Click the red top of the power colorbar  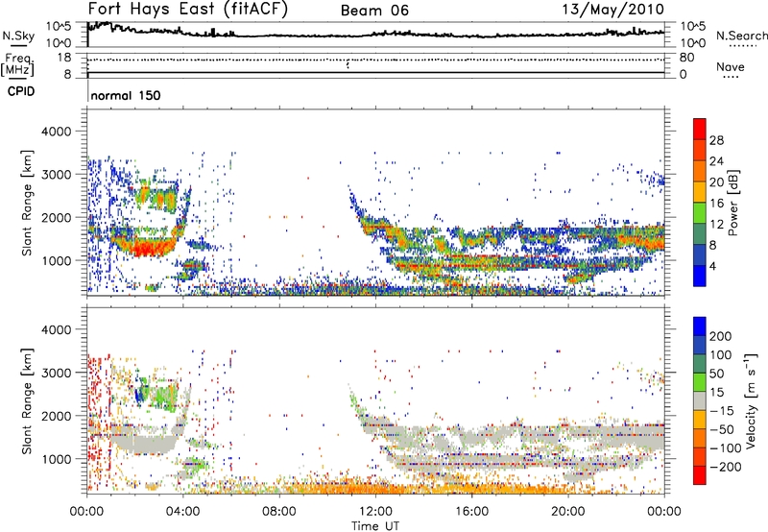[x=700, y=127]
